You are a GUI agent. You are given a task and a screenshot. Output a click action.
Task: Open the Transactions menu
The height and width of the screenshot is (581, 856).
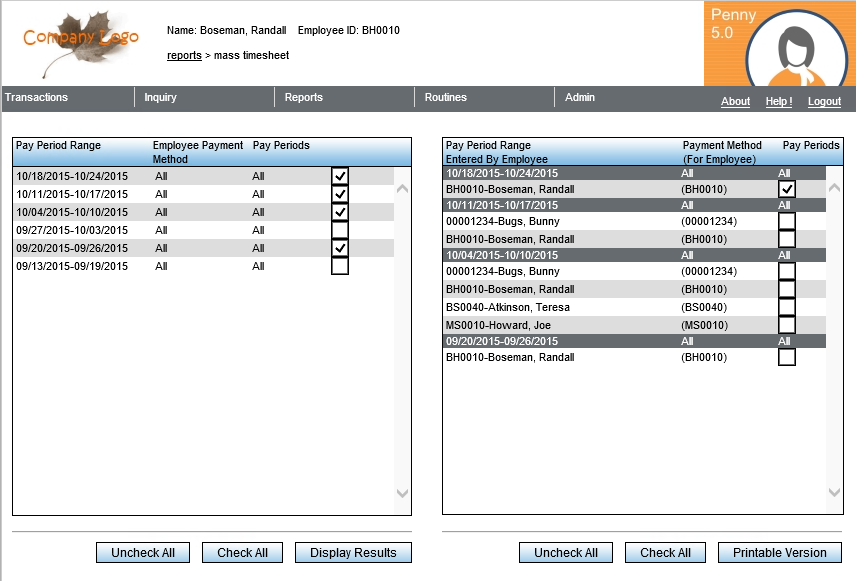tap(37, 97)
